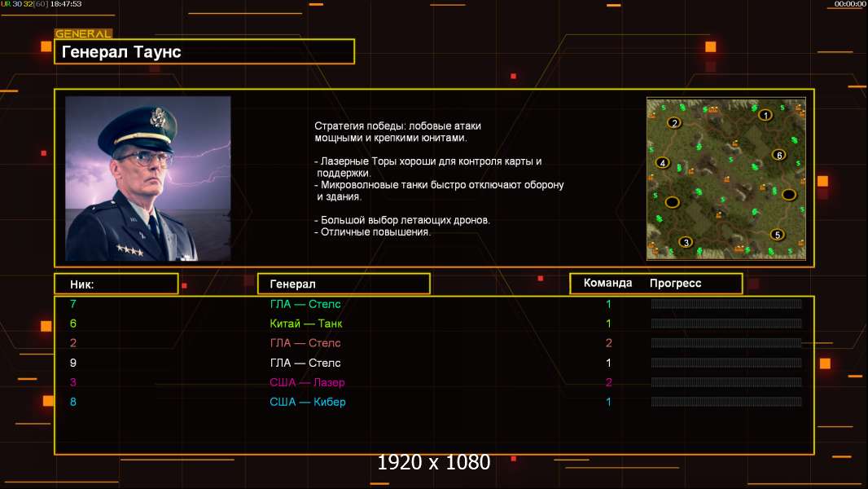Click start position 4 on the minimap
The image size is (868, 489).
(x=663, y=163)
